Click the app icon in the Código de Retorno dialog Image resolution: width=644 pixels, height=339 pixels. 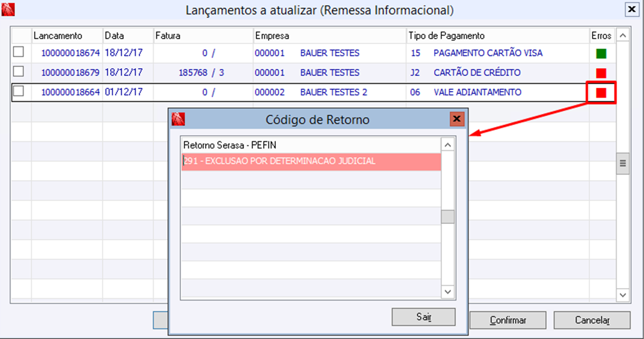(178, 120)
